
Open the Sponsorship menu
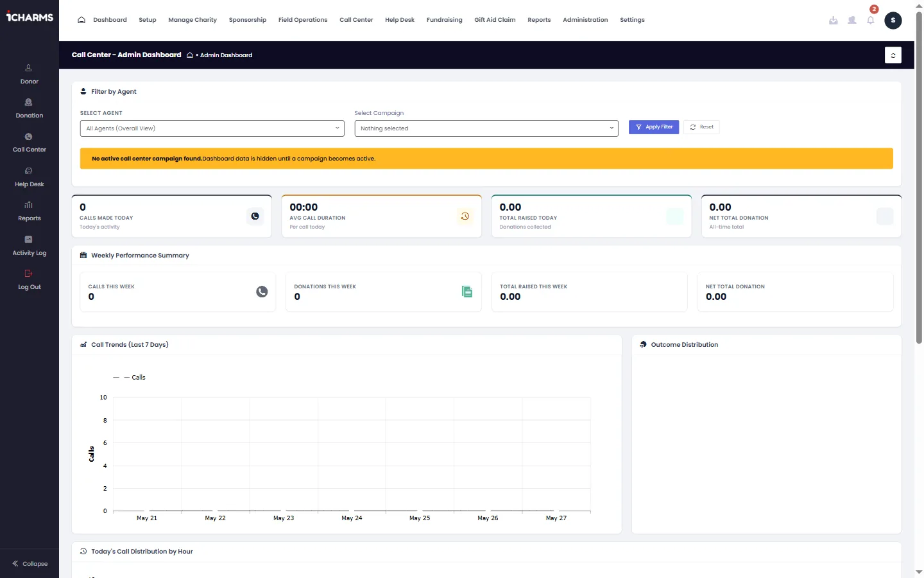[x=248, y=20]
